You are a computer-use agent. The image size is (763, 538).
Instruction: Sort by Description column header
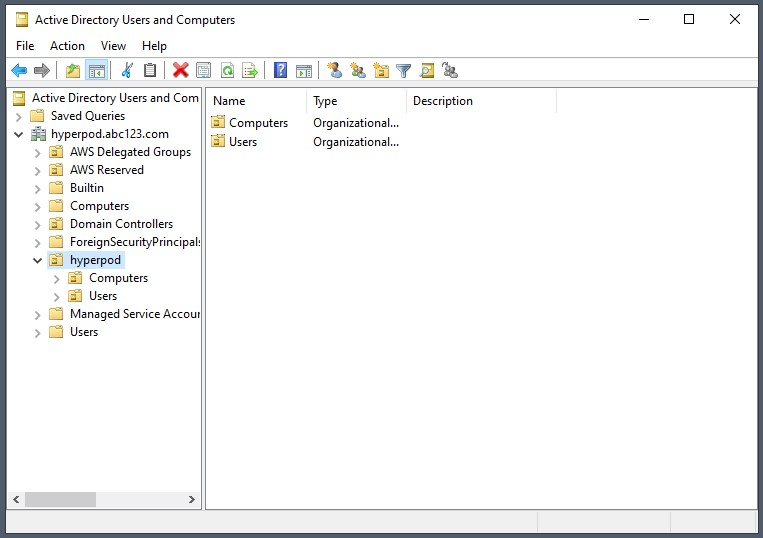[x=481, y=101]
